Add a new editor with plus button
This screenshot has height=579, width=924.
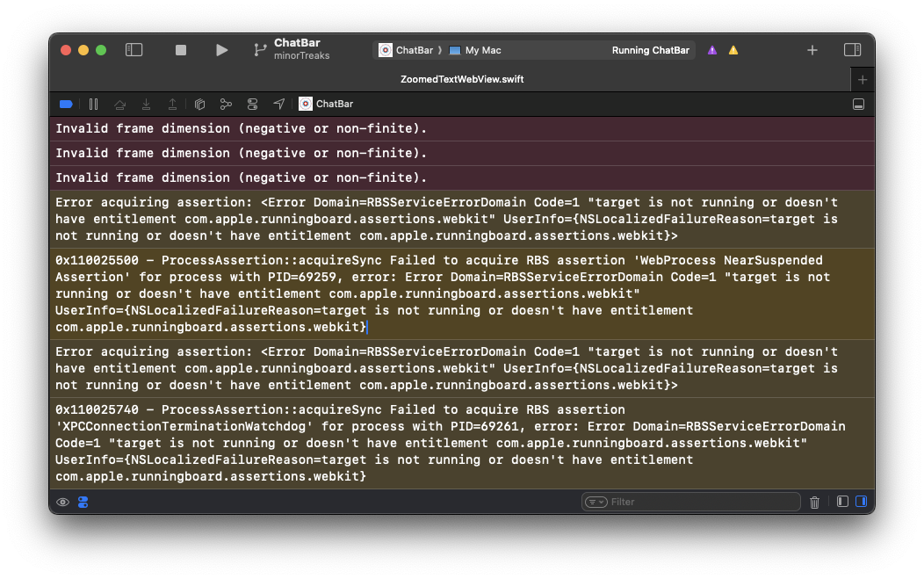(863, 79)
